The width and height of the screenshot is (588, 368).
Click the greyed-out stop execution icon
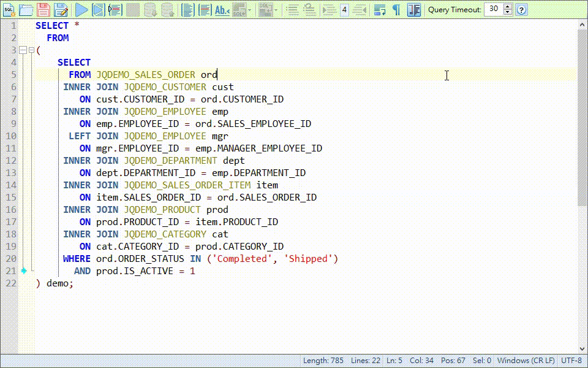click(x=133, y=10)
